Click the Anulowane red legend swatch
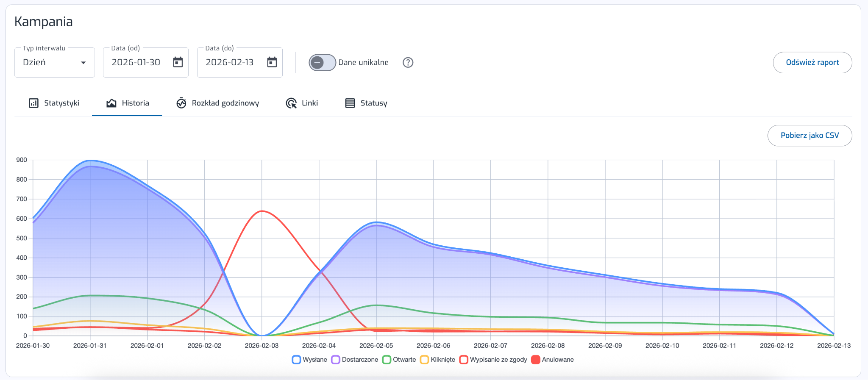Screen dimensions: 868x380 coord(536,360)
